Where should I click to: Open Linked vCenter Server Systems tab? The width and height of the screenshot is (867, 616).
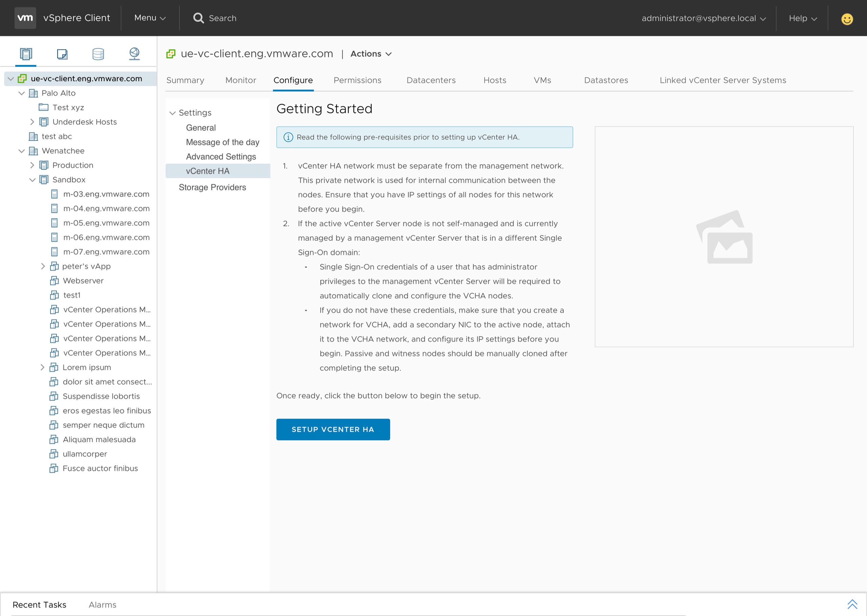pyautogui.click(x=723, y=80)
